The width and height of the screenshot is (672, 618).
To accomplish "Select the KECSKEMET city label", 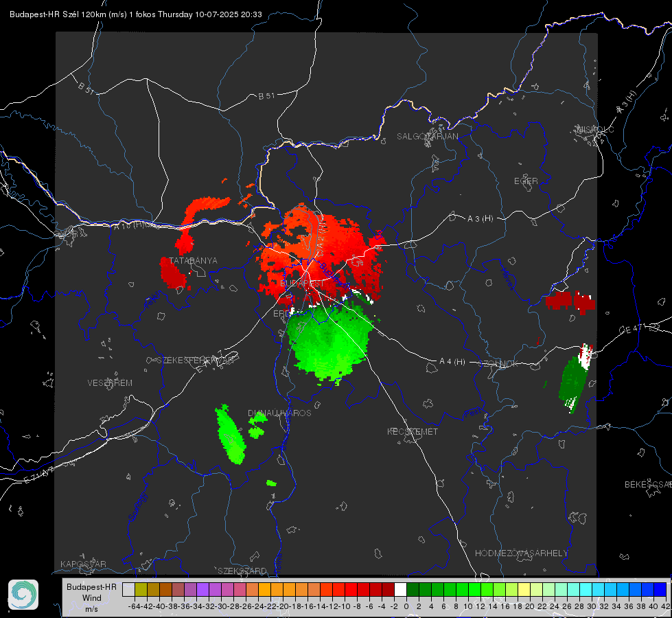I will [413, 431].
